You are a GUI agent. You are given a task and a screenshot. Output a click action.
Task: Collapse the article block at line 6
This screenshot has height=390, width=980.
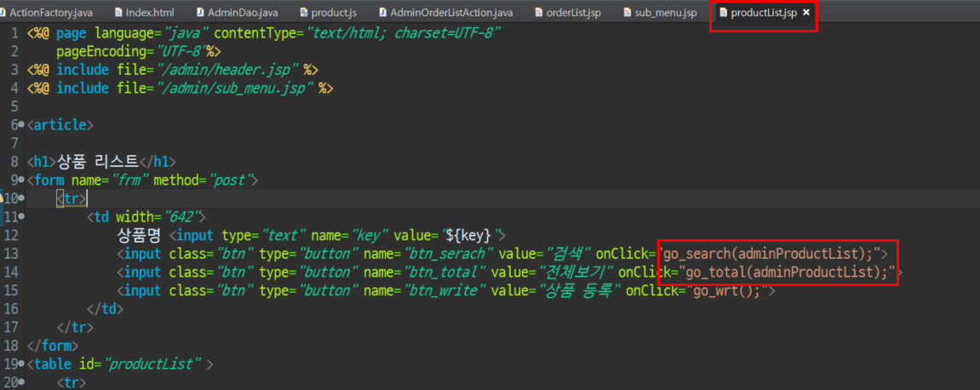[22, 125]
